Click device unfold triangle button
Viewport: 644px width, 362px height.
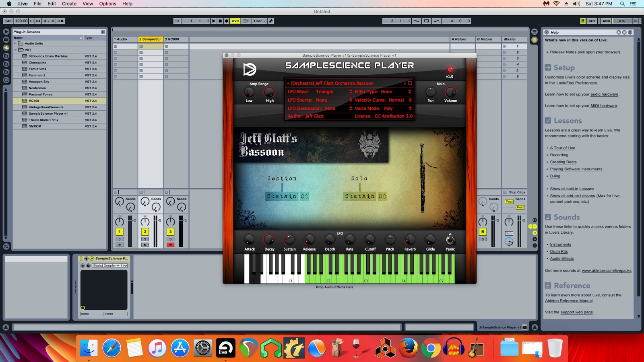(x=86, y=259)
